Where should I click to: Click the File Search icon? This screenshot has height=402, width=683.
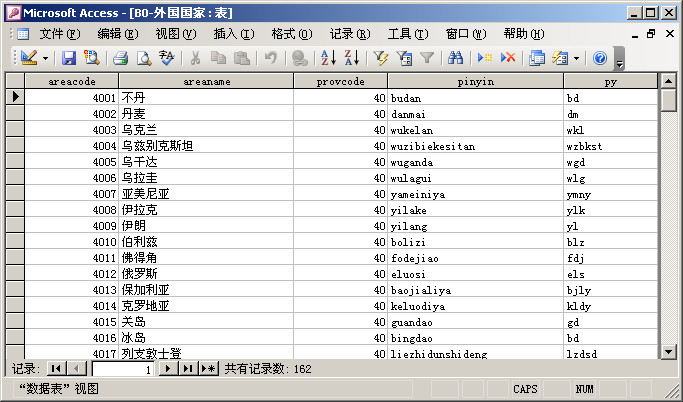(x=92, y=57)
